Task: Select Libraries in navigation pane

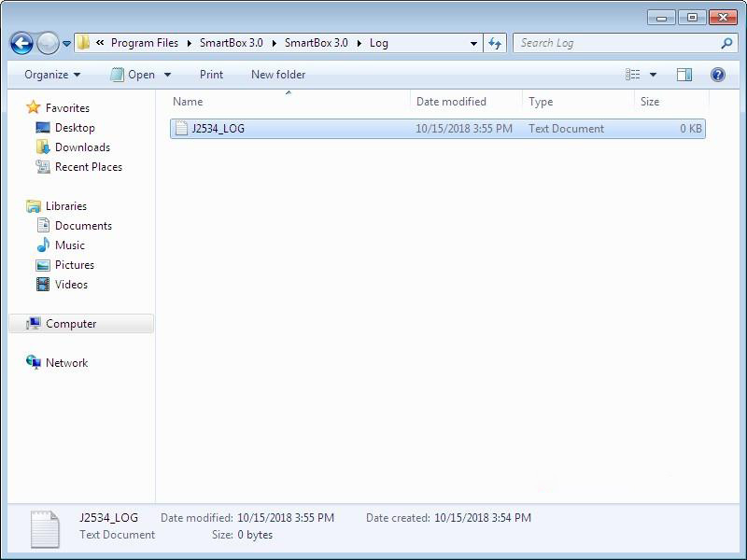Action: (x=65, y=206)
